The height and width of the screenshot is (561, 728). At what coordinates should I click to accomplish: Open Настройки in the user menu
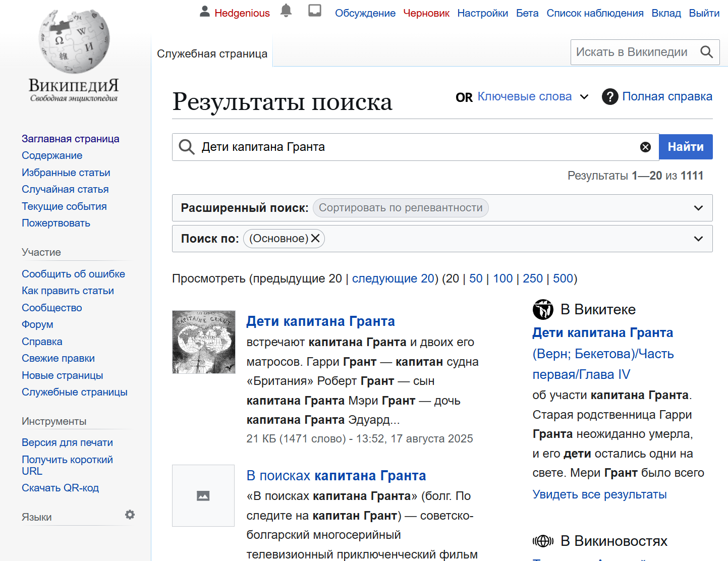pyautogui.click(x=482, y=13)
